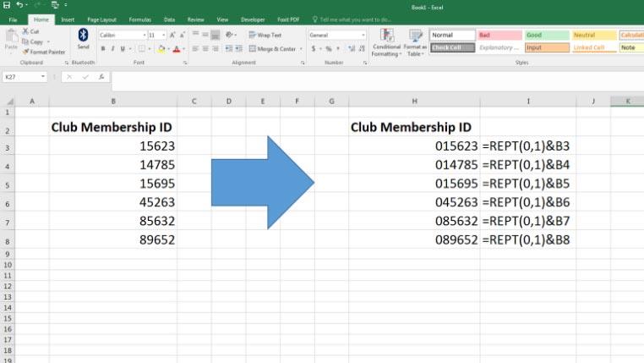Image resolution: width=644 pixels, height=363 pixels.
Task: Apply the Good cell style
Action: (547, 35)
